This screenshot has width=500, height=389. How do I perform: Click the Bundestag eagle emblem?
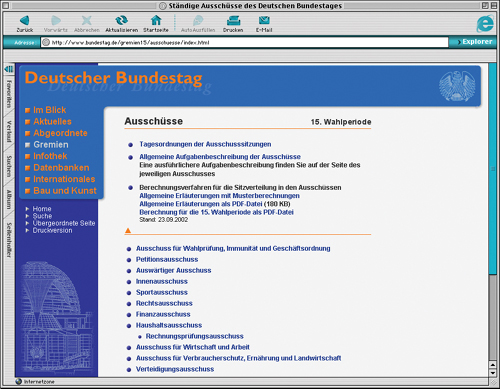point(457,86)
